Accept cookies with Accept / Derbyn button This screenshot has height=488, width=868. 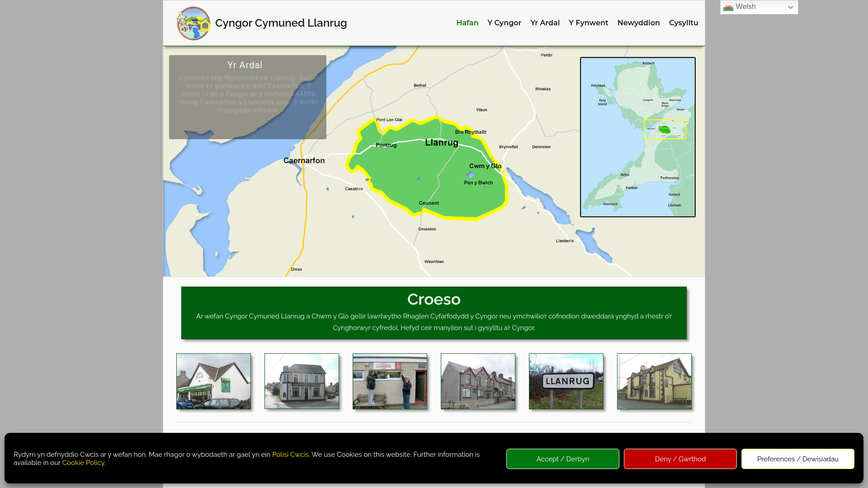(x=562, y=459)
